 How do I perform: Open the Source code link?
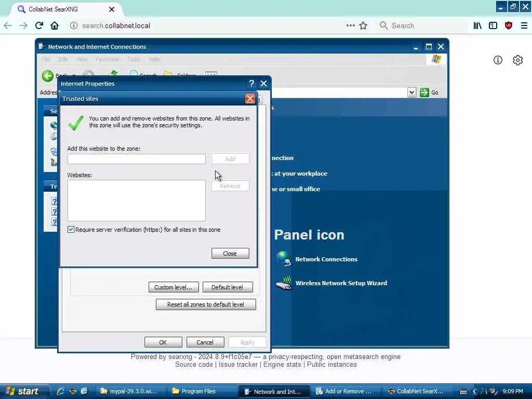(194, 364)
